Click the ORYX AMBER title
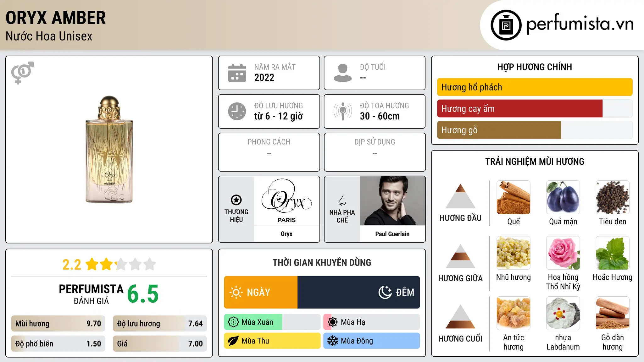 [56, 18]
